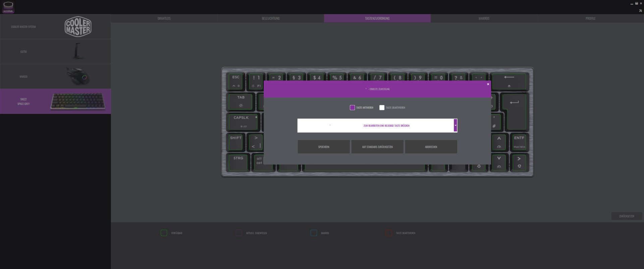Select the ESC key on keyboard
644x269 pixels.
[x=236, y=81]
